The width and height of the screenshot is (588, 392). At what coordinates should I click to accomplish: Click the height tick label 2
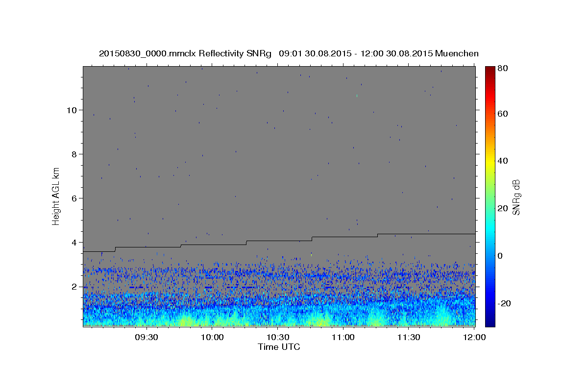(73, 287)
